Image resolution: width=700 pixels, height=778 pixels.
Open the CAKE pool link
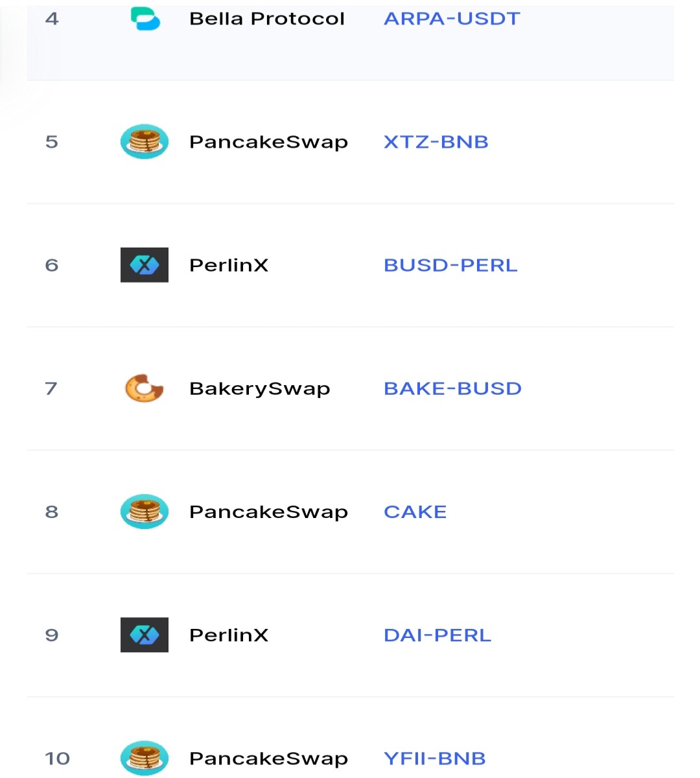(415, 512)
